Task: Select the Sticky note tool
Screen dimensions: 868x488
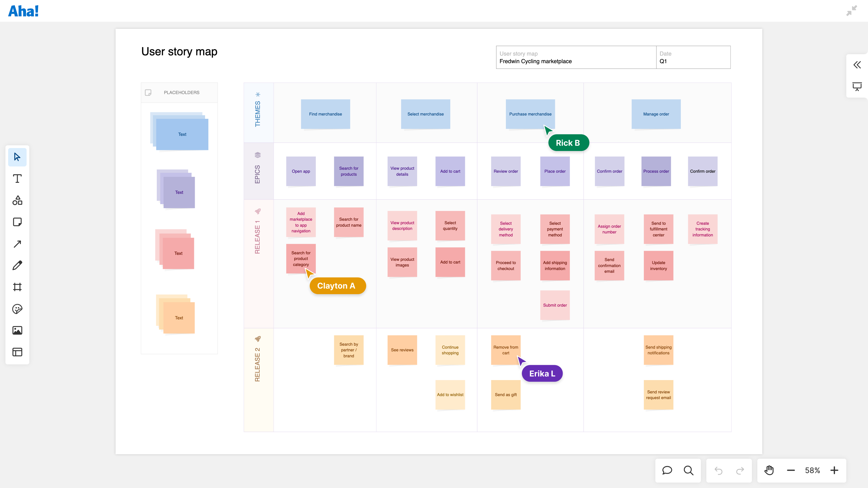Action: [17, 221]
